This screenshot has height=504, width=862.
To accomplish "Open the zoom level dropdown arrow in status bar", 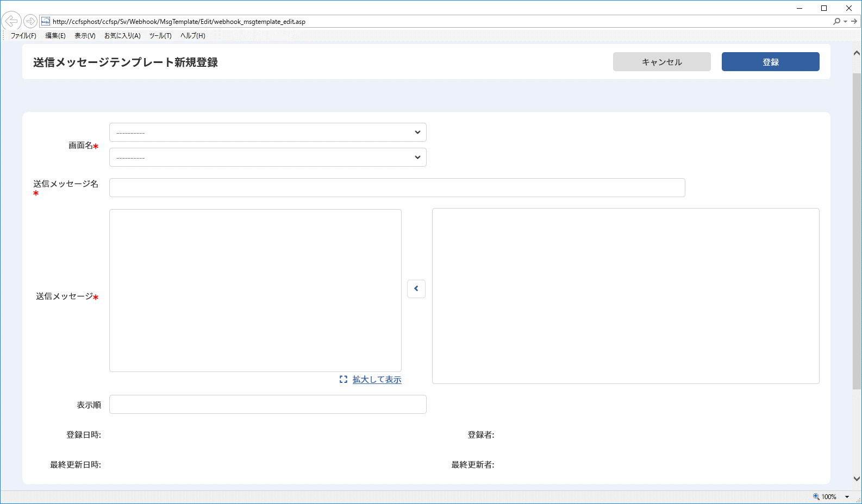I will pyautogui.click(x=847, y=497).
